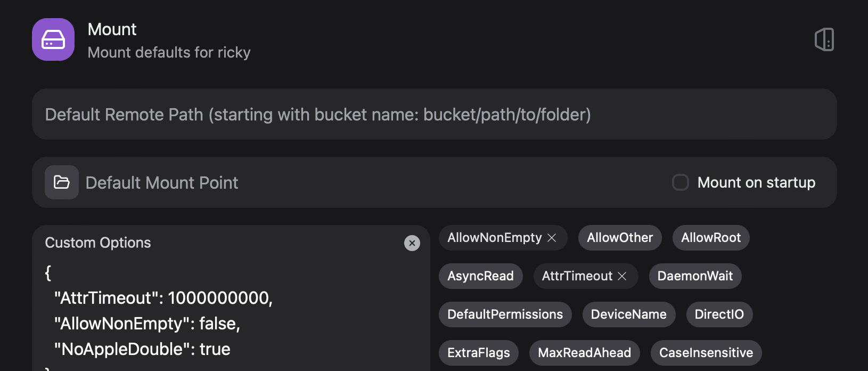The image size is (868, 371).
Task: Toggle the AsyncRead option chip
Action: pos(480,276)
